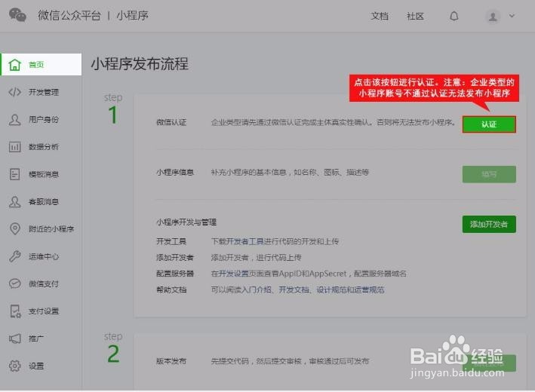Click the 设置 gear icon
The width and height of the screenshot is (535, 392).
(x=14, y=366)
